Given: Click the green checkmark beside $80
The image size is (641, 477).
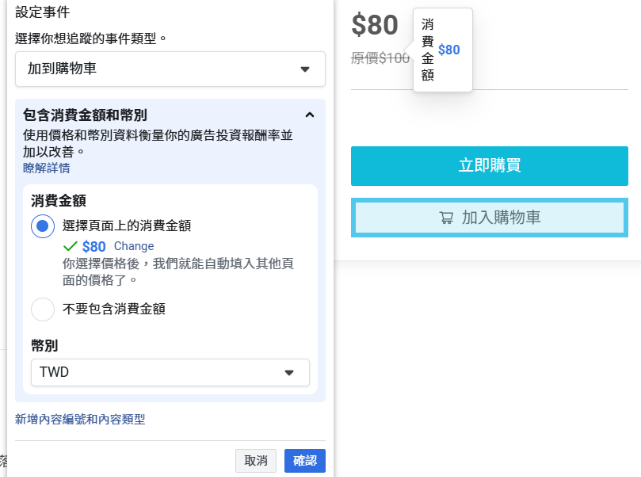Looking at the screenshot, I should tap(70, 246).
